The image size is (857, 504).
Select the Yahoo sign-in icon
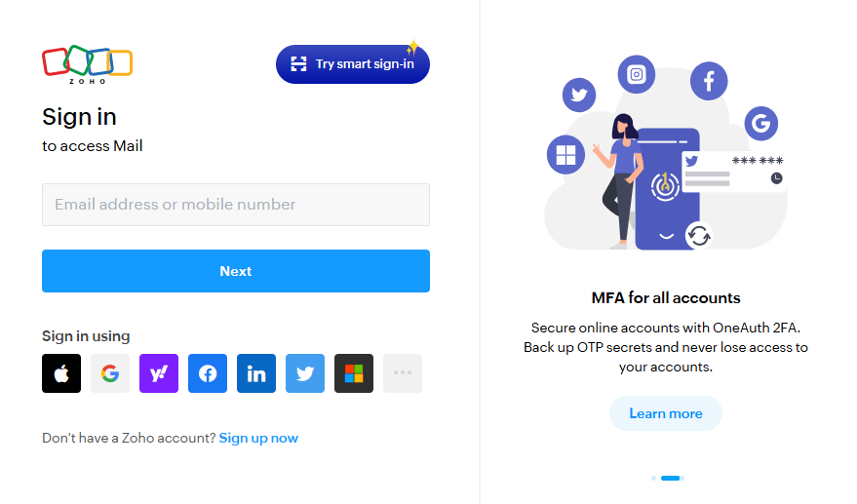pyautogui.click(x=159, y=373)
